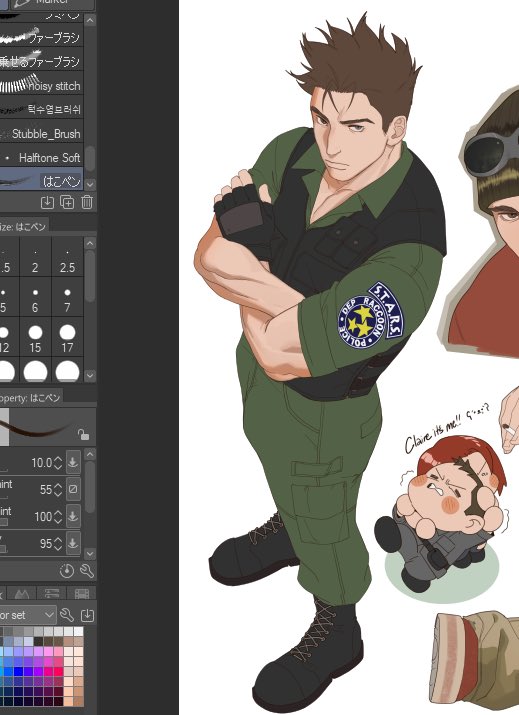Reset tool property to initial settings
The height and width of the screenshot is (715, 519).
pyautogui.click(x=67, y=571)
